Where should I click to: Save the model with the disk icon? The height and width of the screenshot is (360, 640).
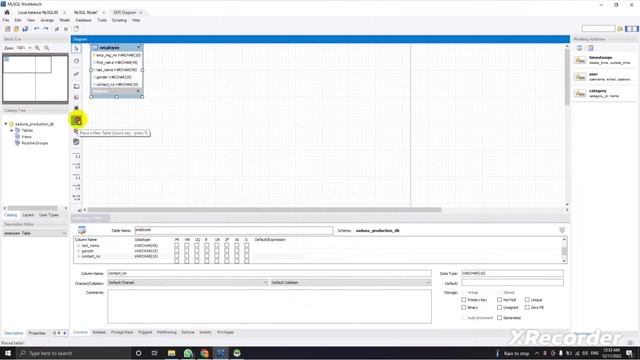tap(25, 29)
